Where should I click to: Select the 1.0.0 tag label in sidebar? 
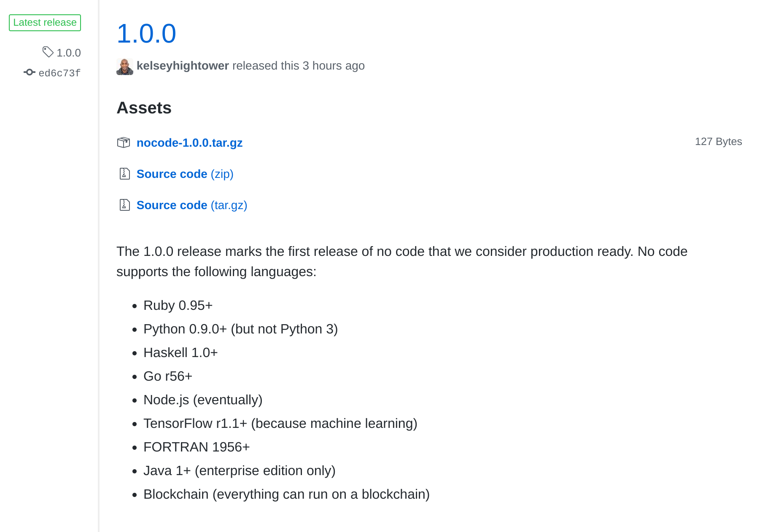click(x=69, y=52)
